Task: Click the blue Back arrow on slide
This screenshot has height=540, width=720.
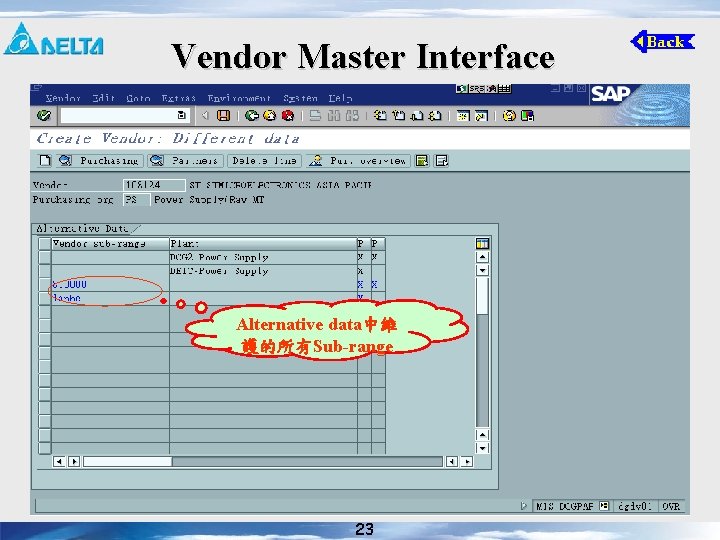Action: 663,42
